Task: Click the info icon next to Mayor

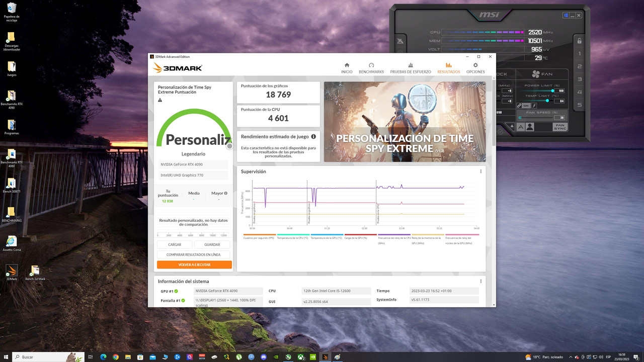Action: [225, 193]
